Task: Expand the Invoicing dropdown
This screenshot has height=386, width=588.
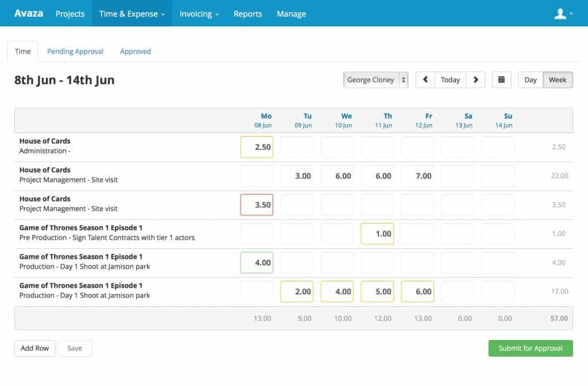Action: click(199, 13)
